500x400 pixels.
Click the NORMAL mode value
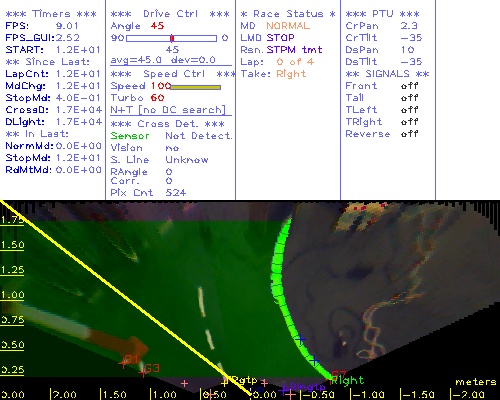point(288,26)
